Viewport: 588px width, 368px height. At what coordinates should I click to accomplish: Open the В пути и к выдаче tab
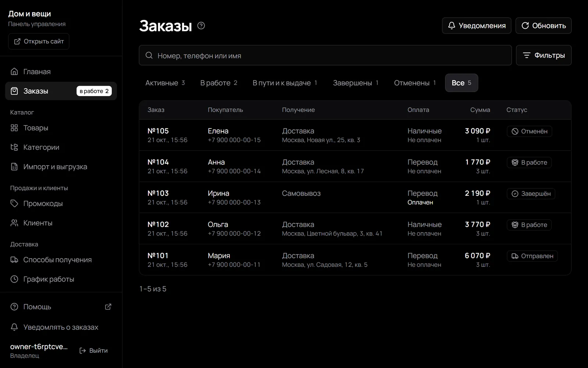point(285,83)
